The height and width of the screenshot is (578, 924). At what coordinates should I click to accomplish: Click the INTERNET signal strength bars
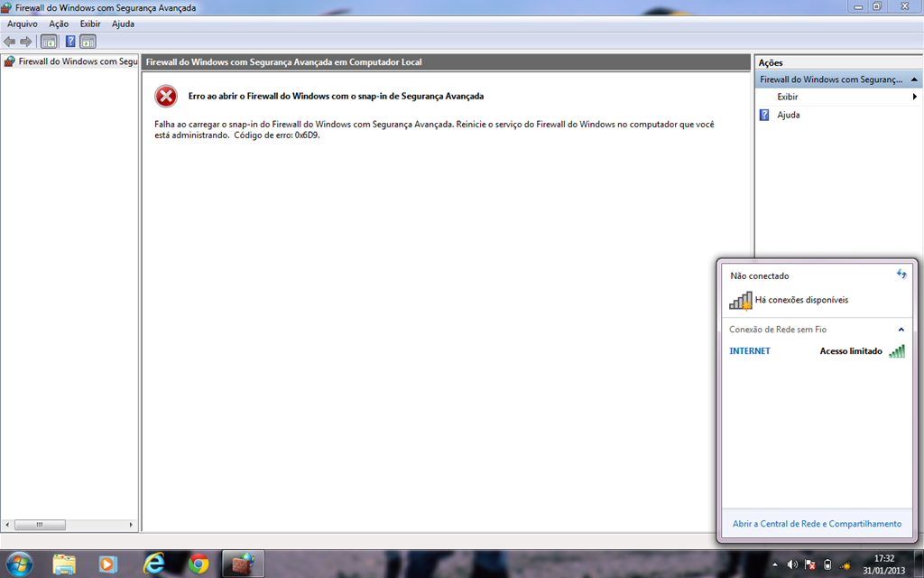click(x=896, y=351)
